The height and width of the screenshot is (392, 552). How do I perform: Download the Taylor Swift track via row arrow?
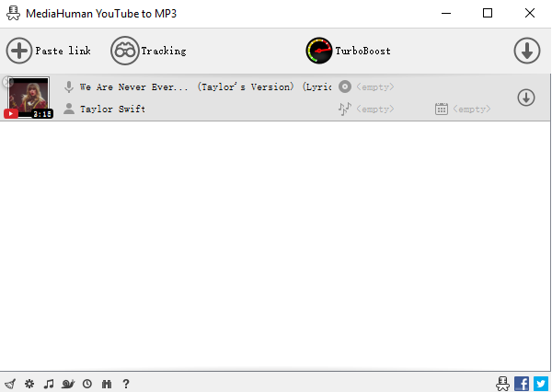coord(526,98)
